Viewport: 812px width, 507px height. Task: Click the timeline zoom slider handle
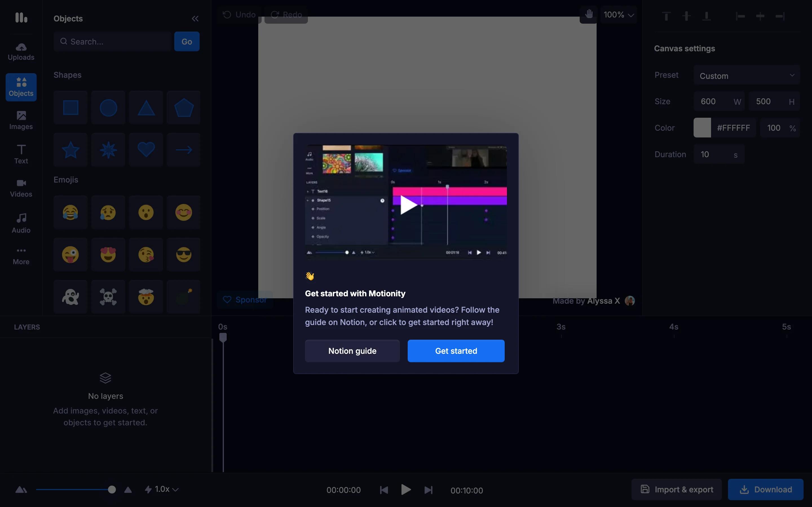[x=112, y=490]
